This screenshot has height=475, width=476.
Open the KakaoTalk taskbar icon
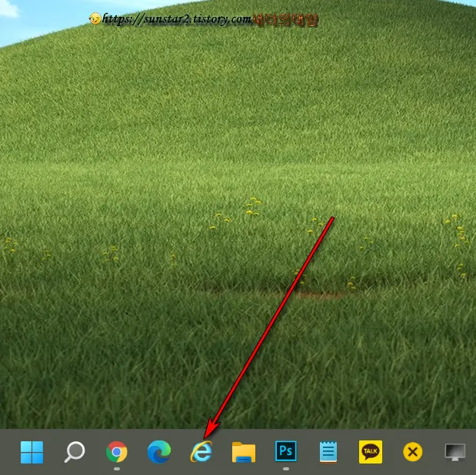click(x=371, y=452)
